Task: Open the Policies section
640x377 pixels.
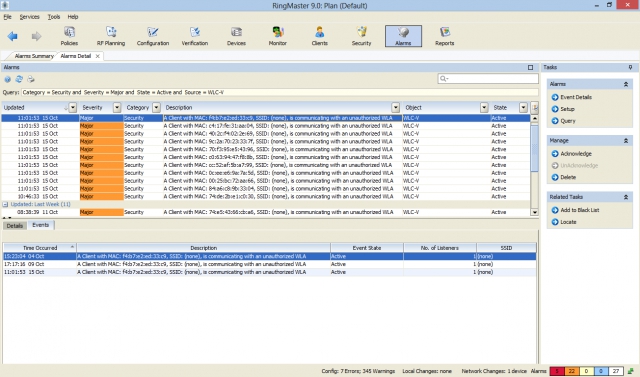Action: 69,36
